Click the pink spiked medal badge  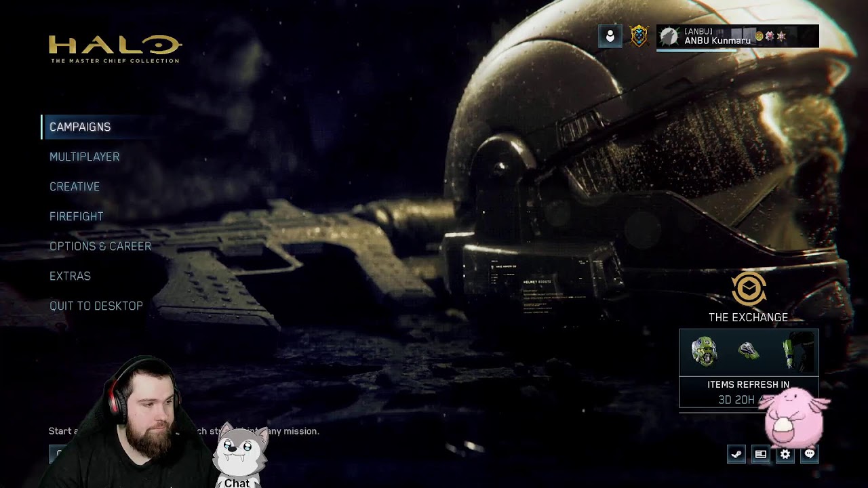(x=770, y=36)
